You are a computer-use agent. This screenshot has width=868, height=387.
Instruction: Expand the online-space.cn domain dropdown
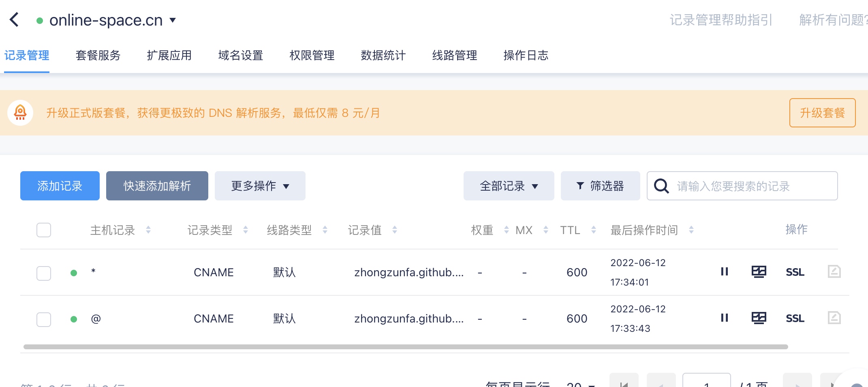pos(173,20)
